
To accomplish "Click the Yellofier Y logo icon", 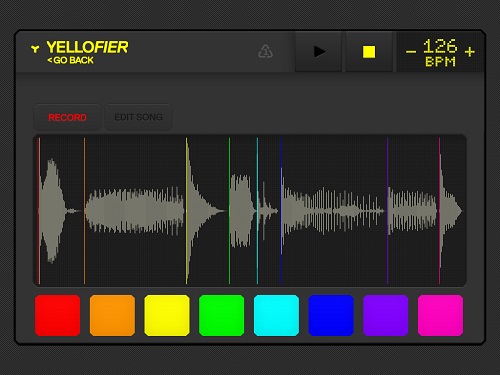I will 35,49.
